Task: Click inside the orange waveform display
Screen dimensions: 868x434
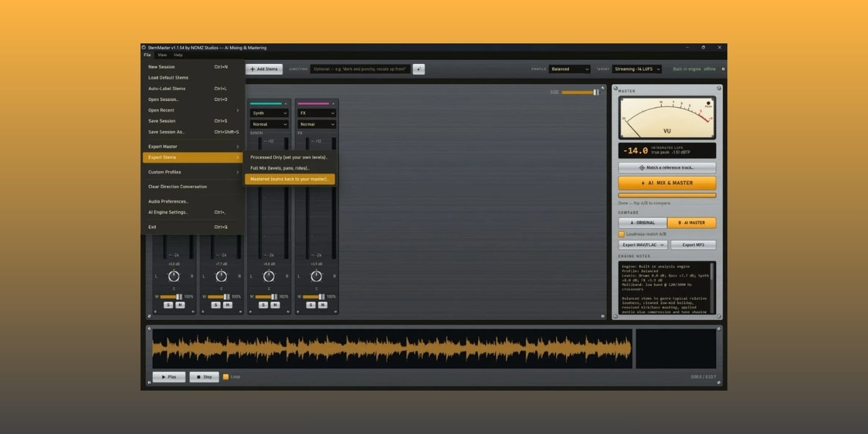Action: (x=392, y=349)
